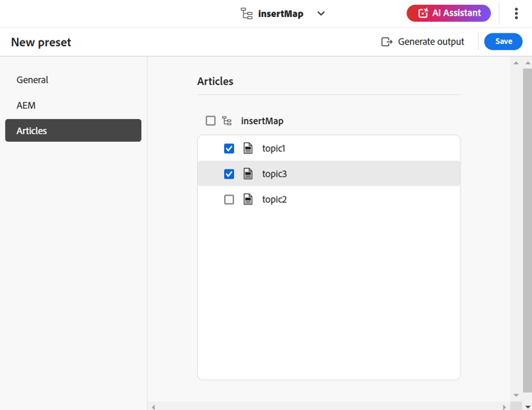The height and width of the screenshot is (410, 532).
Task: Click right arrow of horizontal scrollbar
Action: coord(504,406)
